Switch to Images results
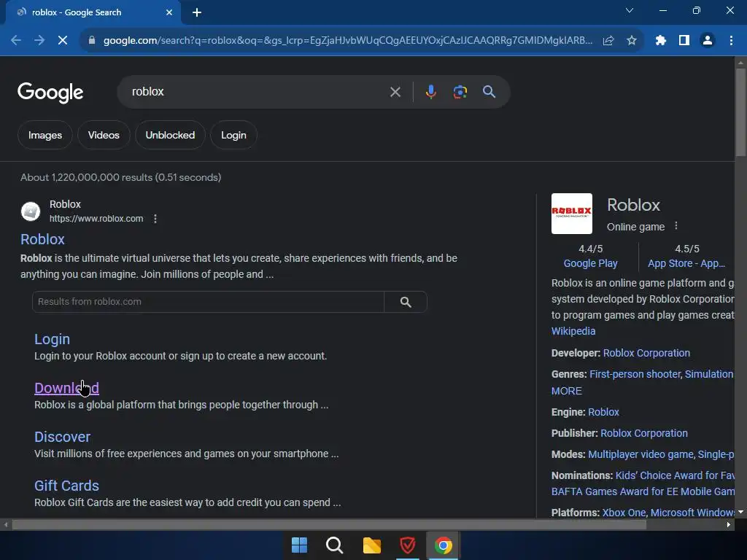Screen dimensions: 747x560 click(45, 135)
